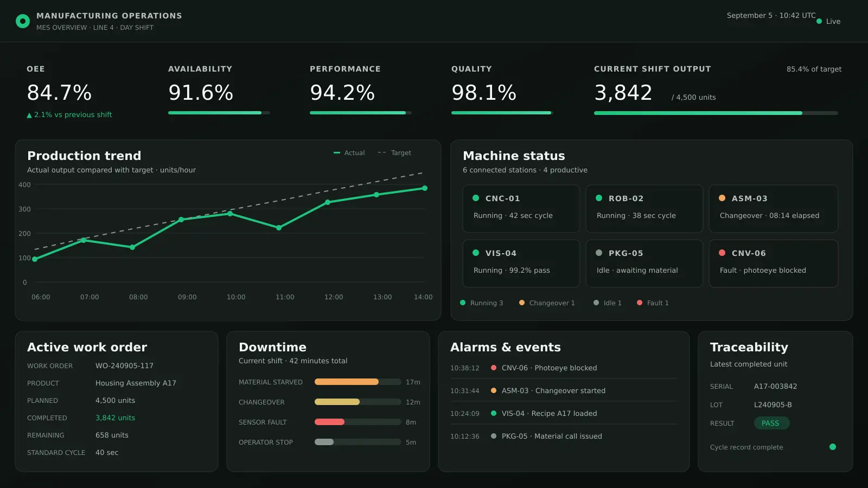
Task: Click the Material Starved downtime bar
Action: [x=358, y=382]
